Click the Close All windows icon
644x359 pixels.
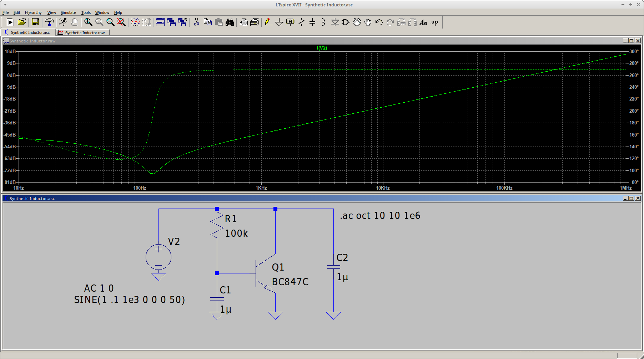point(182,22)
